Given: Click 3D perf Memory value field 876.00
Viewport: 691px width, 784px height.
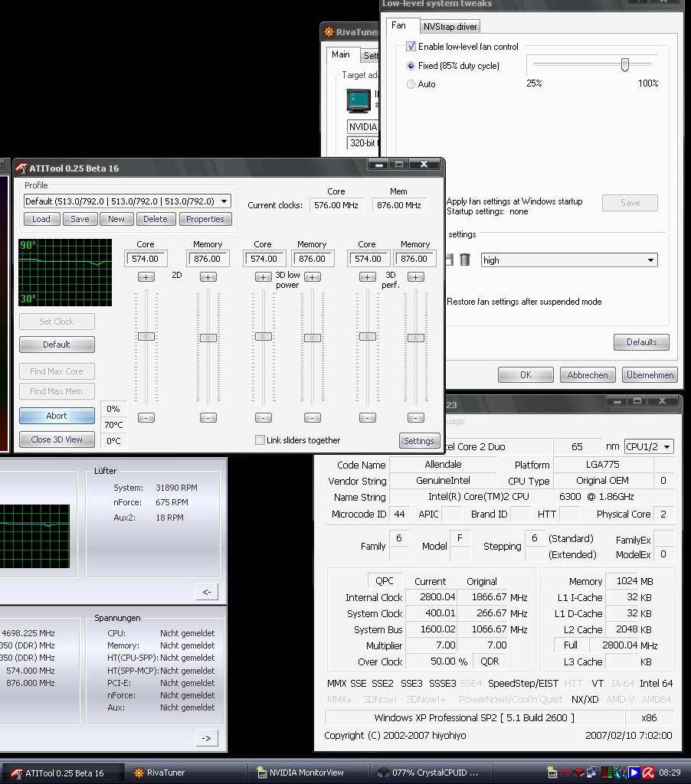Looking at the screenshot, I should (x=415, y=259).
